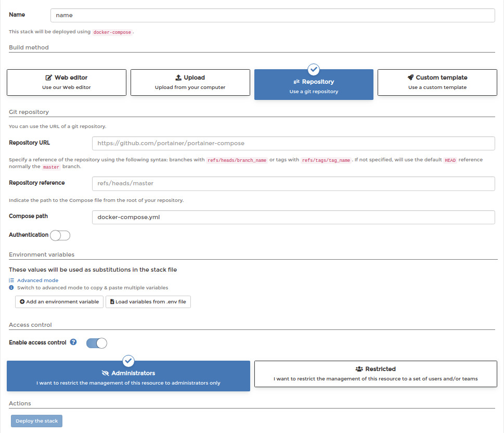Click the plus icon on Add an environment variable
Viewport: 504px width, 433px height.
click(22, 302)
